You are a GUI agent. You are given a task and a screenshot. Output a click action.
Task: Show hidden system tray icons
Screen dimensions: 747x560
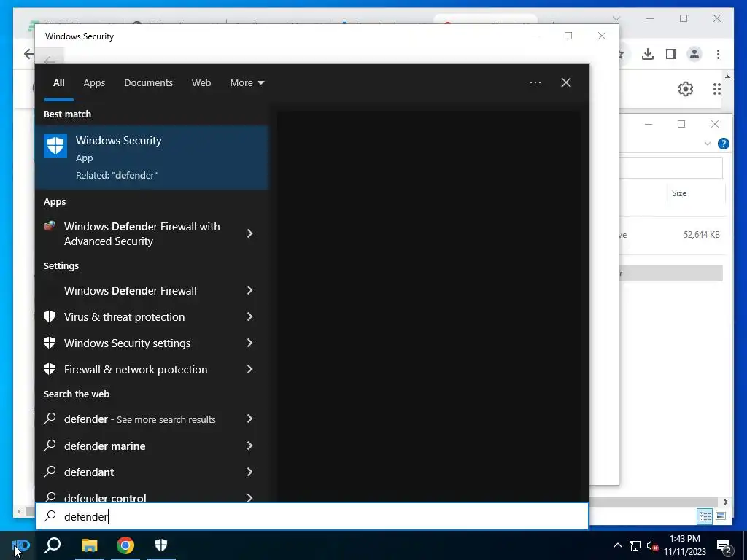[617, 545]
